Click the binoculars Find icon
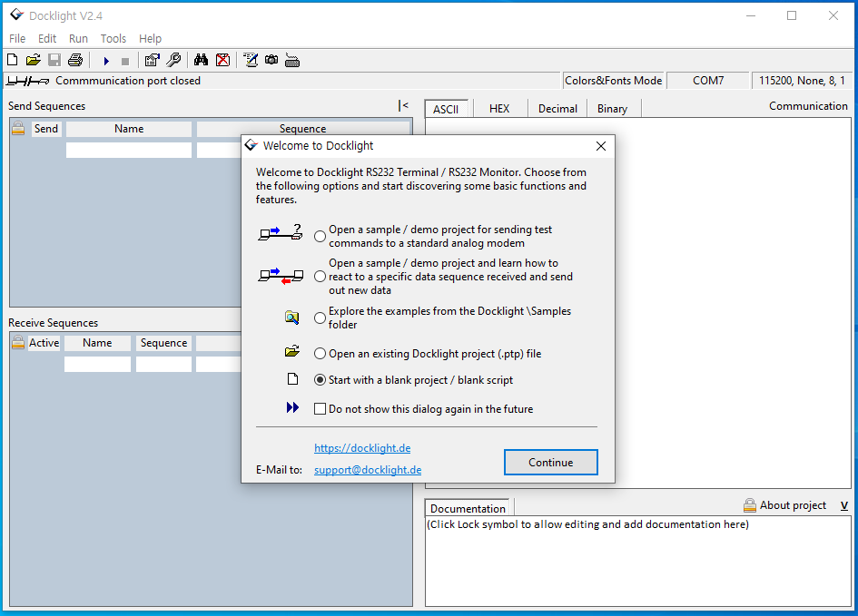The width and height of the screenshot is (858, 616). 202,61
